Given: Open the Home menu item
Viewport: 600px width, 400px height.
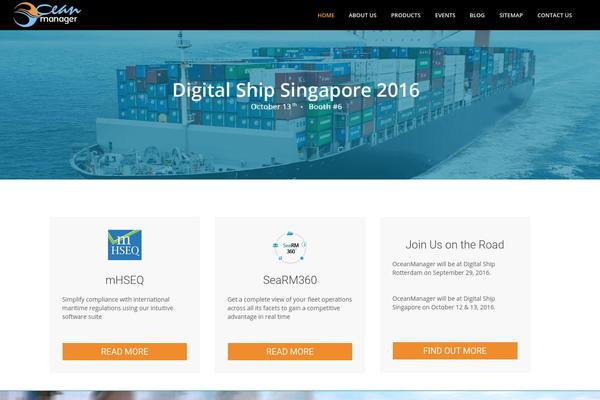Looking at the screenshot, I should pyautogui.click(x=326, y=15).
